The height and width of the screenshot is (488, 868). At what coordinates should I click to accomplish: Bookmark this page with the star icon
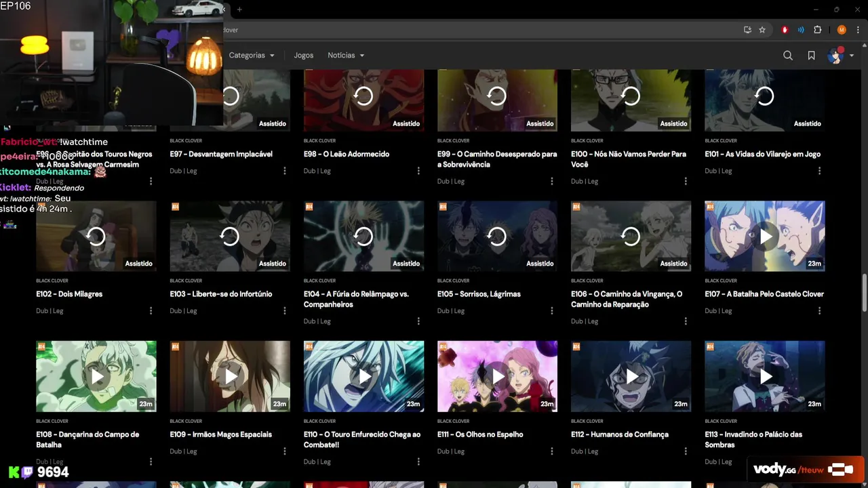coord(762,30)
